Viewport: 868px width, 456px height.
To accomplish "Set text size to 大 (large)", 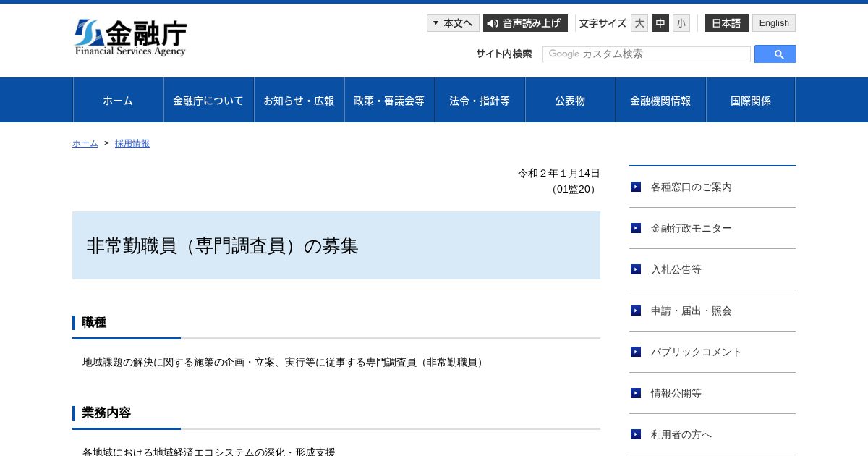I will point(639,23).
